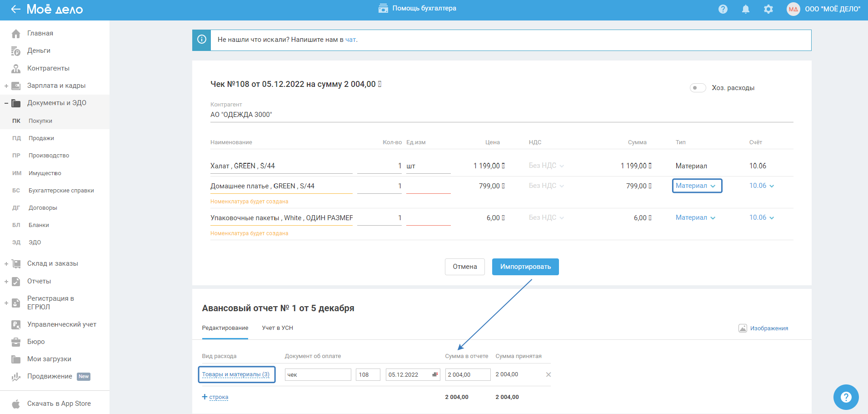Image resolution: width=868 pixels, height=414 pixels.
Task: Click the Импортировать button
Action: click(x=525, y=267)
